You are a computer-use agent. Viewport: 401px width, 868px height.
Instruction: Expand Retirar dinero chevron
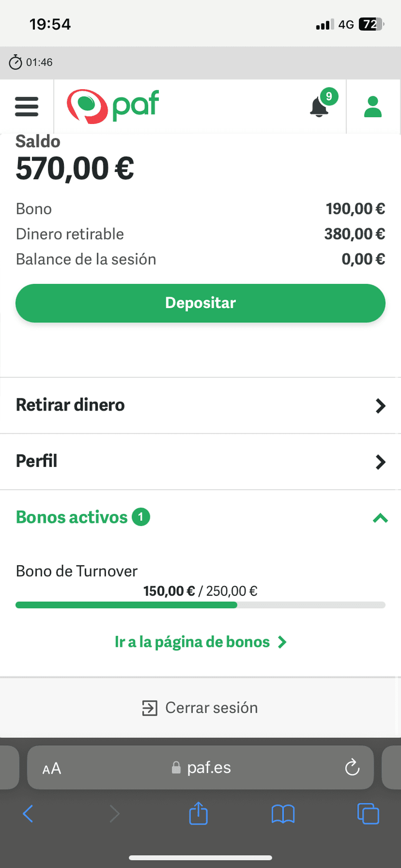380,406
